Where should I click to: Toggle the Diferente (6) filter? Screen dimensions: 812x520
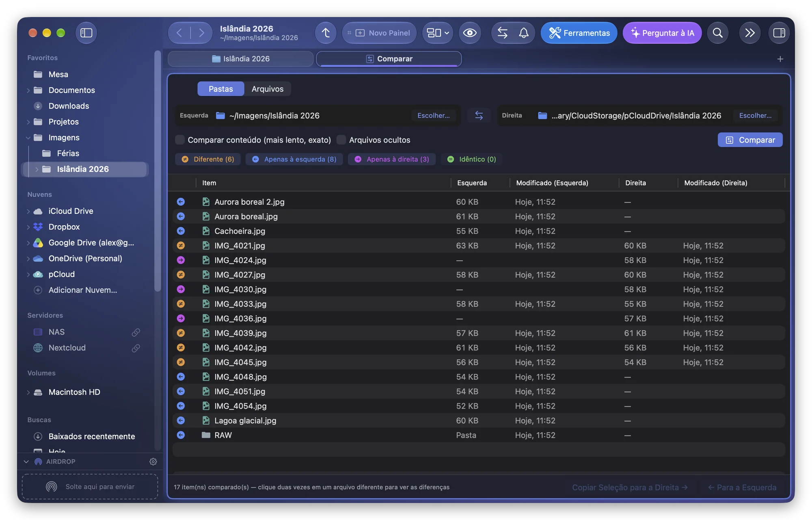pyautogui.click(x=208, y=160)
